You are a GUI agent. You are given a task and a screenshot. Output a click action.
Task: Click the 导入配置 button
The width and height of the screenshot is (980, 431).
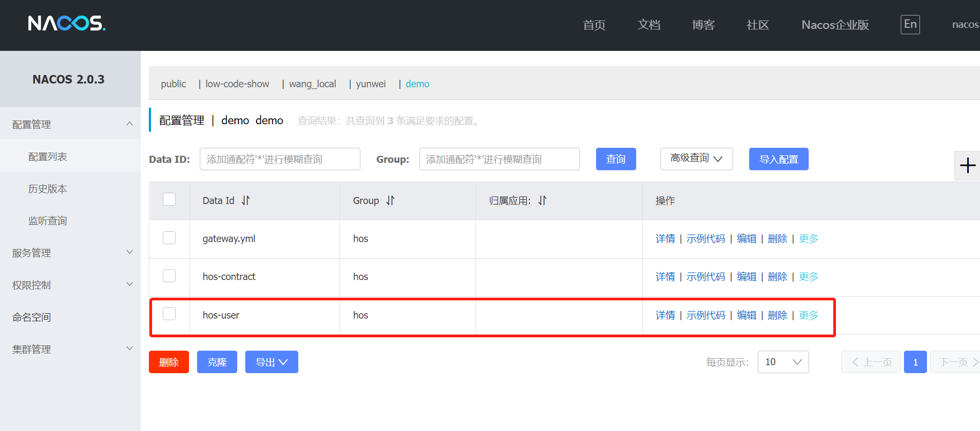pyautogui.click(x=779, y=159)
